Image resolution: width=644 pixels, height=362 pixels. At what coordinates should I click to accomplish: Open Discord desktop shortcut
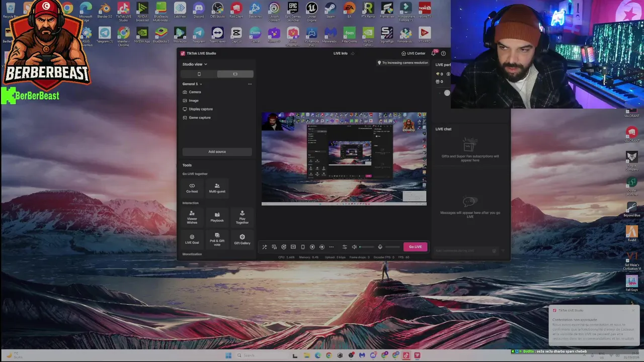pyautogui.click(x=199, y=10)
